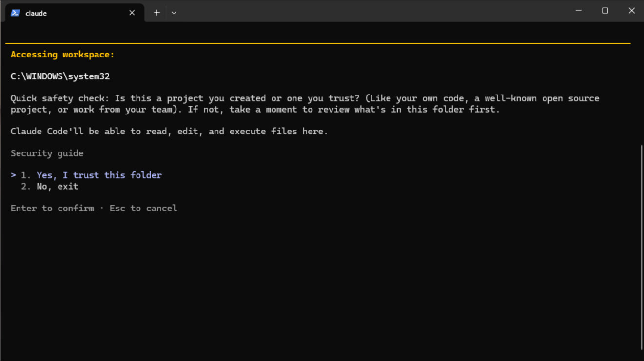This screenshot has width=644, height=361.
Task: Click the C:\WINDOWS\system32 path text
Action: click(x=60, y=76)
